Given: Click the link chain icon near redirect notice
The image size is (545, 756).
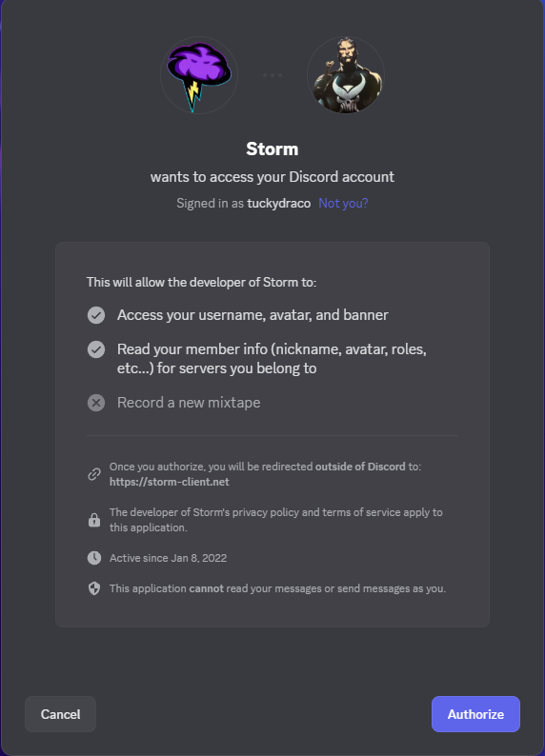Looking at the screenshot, I should 94,474.
